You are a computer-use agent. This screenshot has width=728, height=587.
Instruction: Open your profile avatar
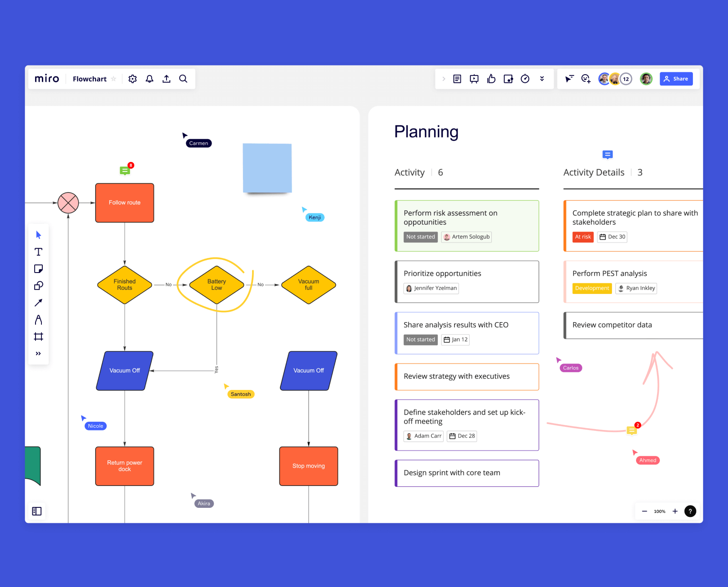(x=646, y=79)
